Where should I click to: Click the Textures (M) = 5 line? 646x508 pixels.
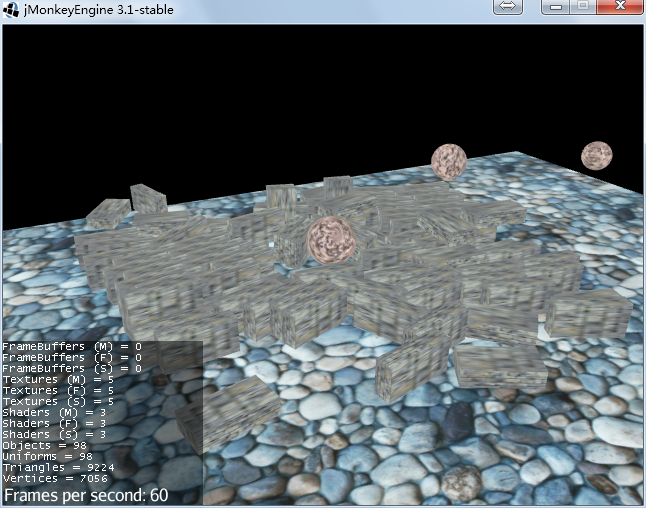tap(58, 379)
